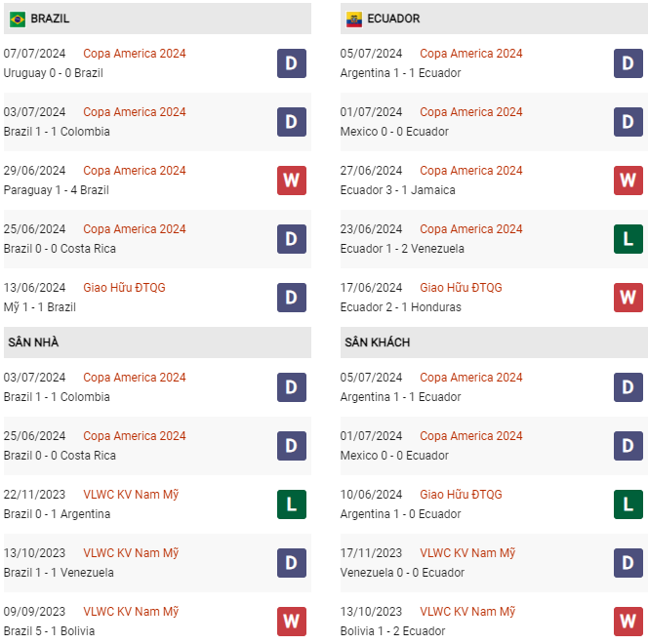Click the L badge for Argentina 1 - 0 Ecuador
This screenshot has width=648, height=644.
(x=628, y=504)
